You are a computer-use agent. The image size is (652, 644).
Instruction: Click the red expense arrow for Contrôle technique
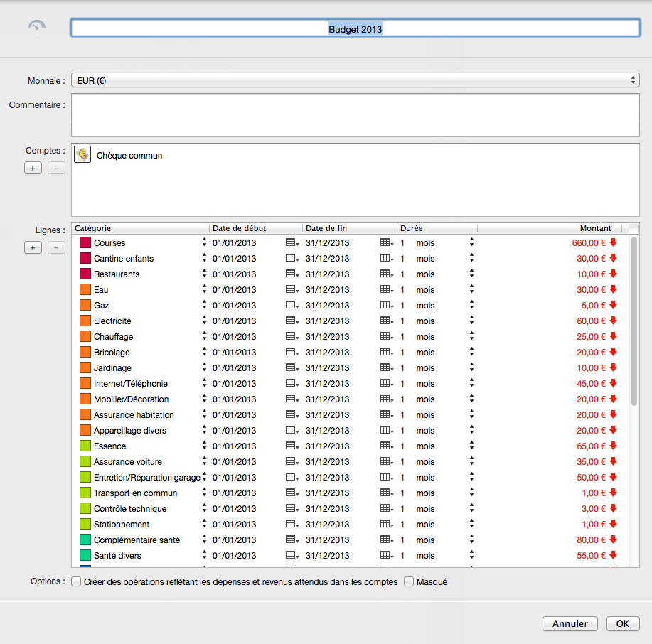tap(613, 508)
